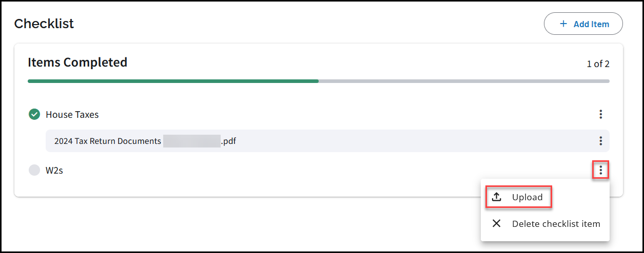Screen dimensions: 644x253
Task: Toggle the green checkmark for House Taxes
Action: (34, 114)
